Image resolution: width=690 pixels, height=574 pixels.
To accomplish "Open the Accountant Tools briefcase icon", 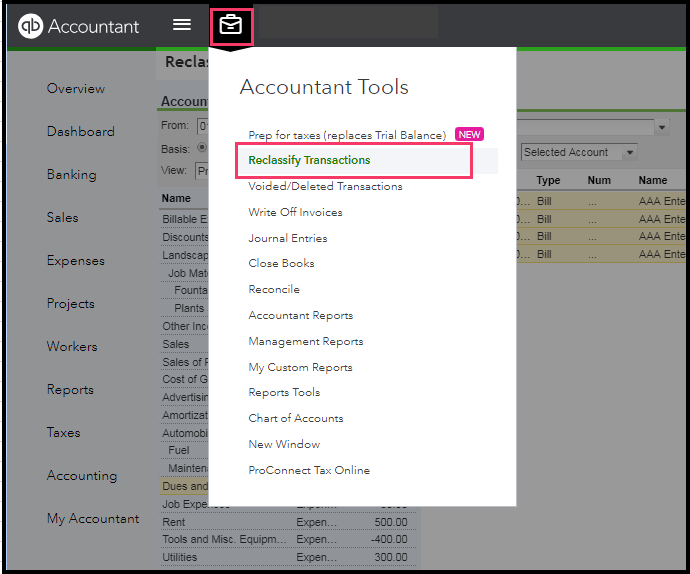I will [x=231, y=26].
